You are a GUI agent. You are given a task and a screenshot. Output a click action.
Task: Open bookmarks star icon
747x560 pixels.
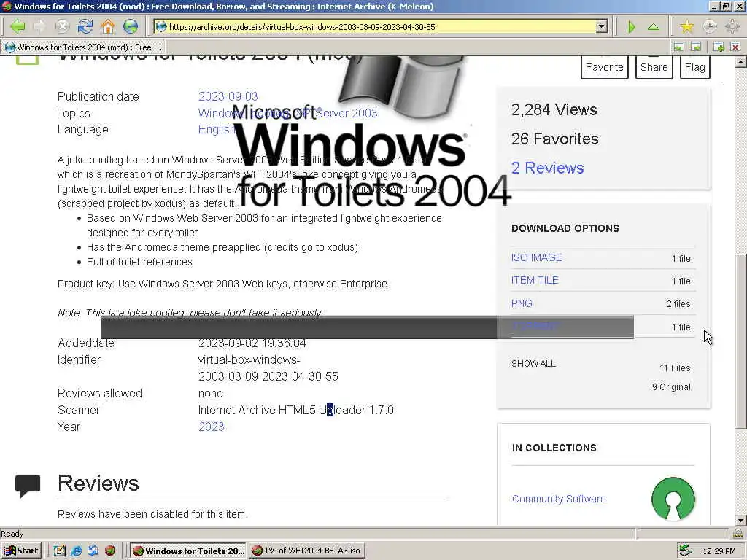point(686,27)
